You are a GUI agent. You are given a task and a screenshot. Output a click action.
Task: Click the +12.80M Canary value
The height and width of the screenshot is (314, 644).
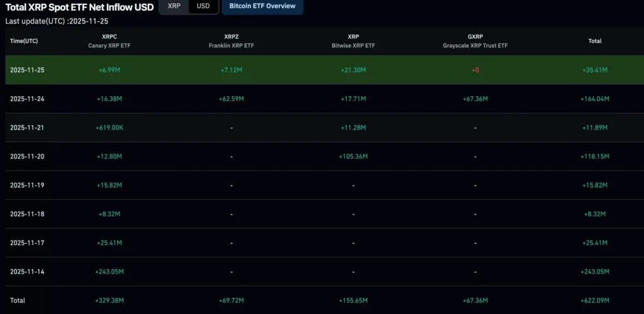(109, 157)
